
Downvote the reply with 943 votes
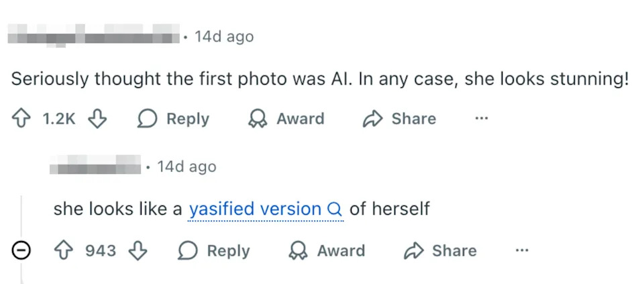click(x=138, y=251)
